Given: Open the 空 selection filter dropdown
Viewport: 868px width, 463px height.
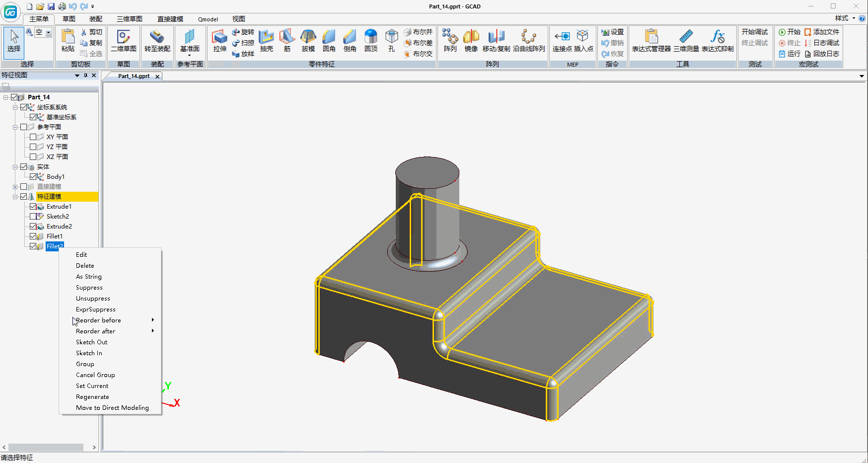Looking at the screenshot, I should tap(48, 33).
